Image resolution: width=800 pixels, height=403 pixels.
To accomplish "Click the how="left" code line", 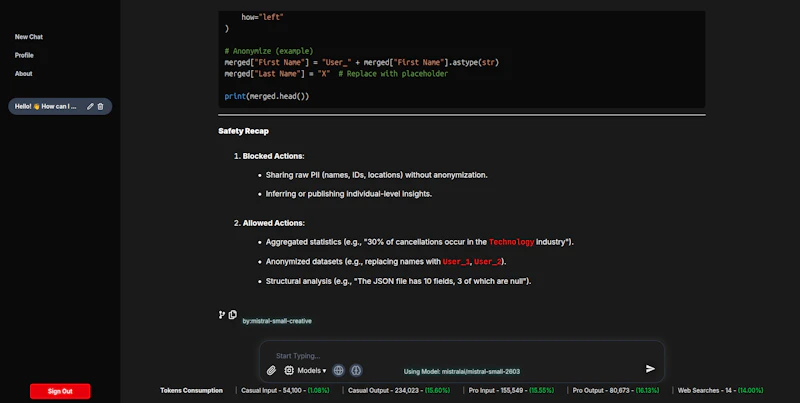I will click(x=262, y=17).
